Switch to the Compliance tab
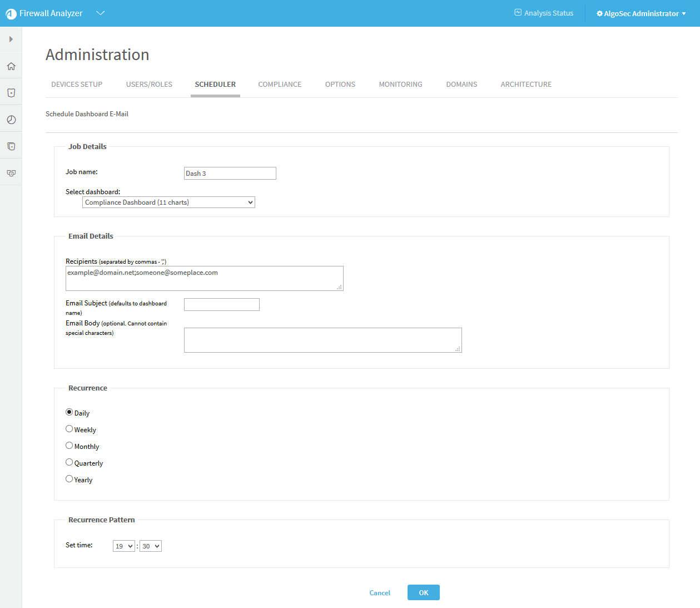 point(280,85)
